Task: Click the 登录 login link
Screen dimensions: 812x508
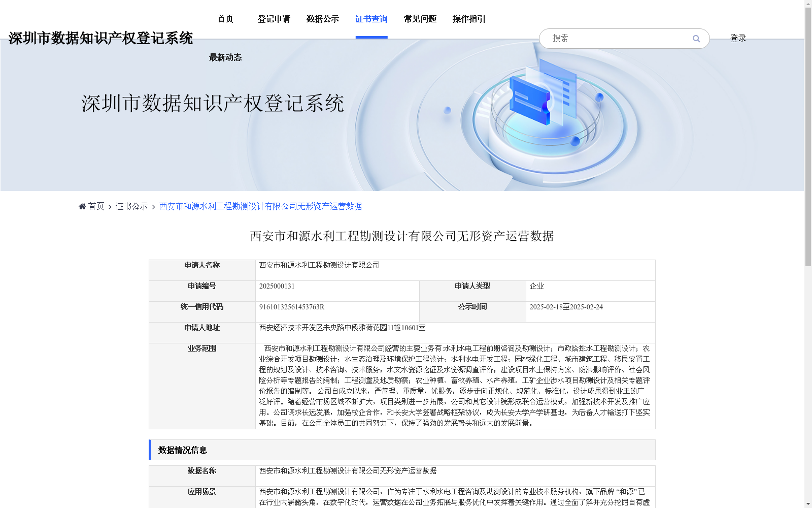Action: coord(738,39)
